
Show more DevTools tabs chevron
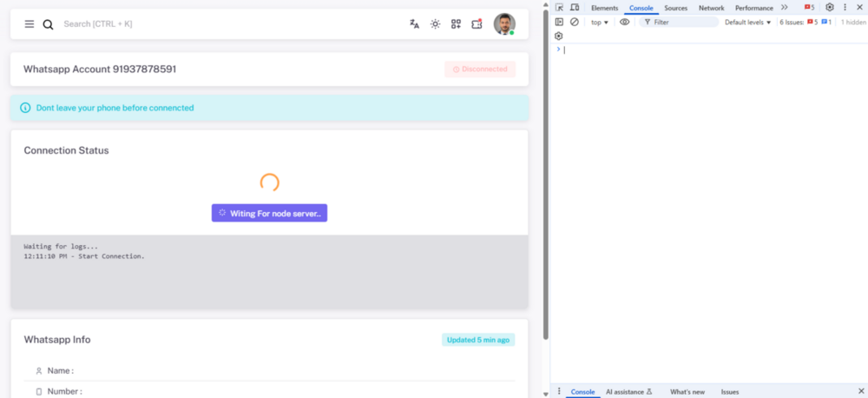click(784, 8)
